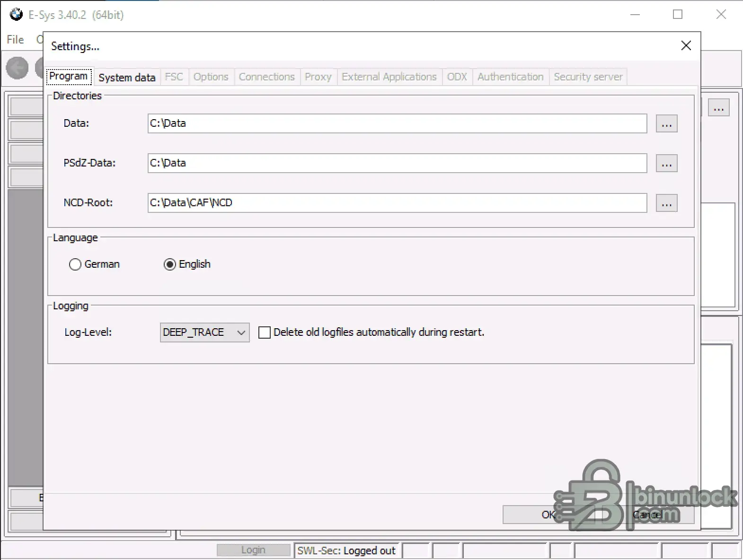Switch to the Security server tab
This screenshot has height=560, width=743.
[x=588, y=77]
